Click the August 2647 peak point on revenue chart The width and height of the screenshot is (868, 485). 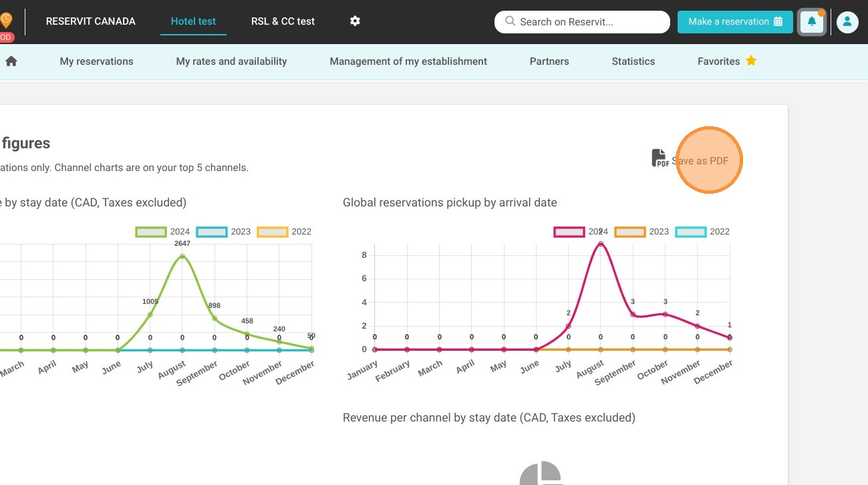pos(182,257)
